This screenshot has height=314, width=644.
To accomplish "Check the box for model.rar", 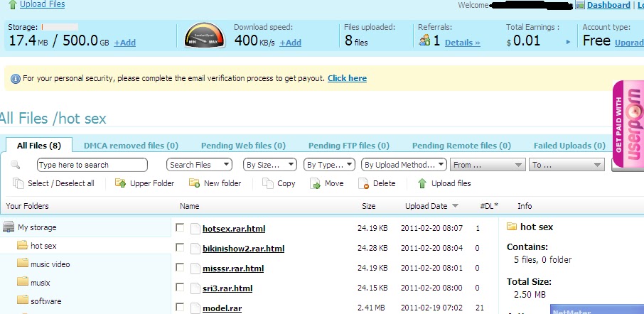I will pyautogui.click(x=180, y=307).
